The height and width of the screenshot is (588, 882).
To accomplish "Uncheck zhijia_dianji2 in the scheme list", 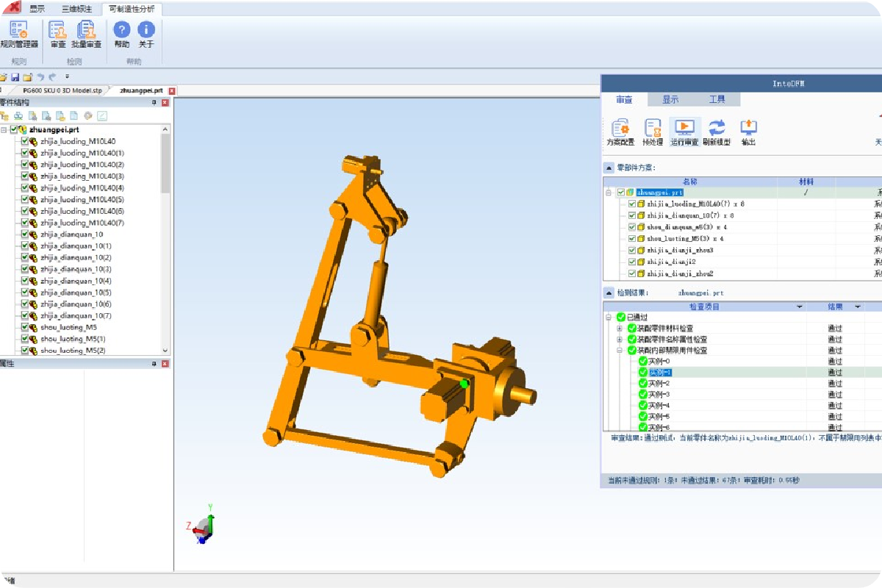I will pos(632,262).
